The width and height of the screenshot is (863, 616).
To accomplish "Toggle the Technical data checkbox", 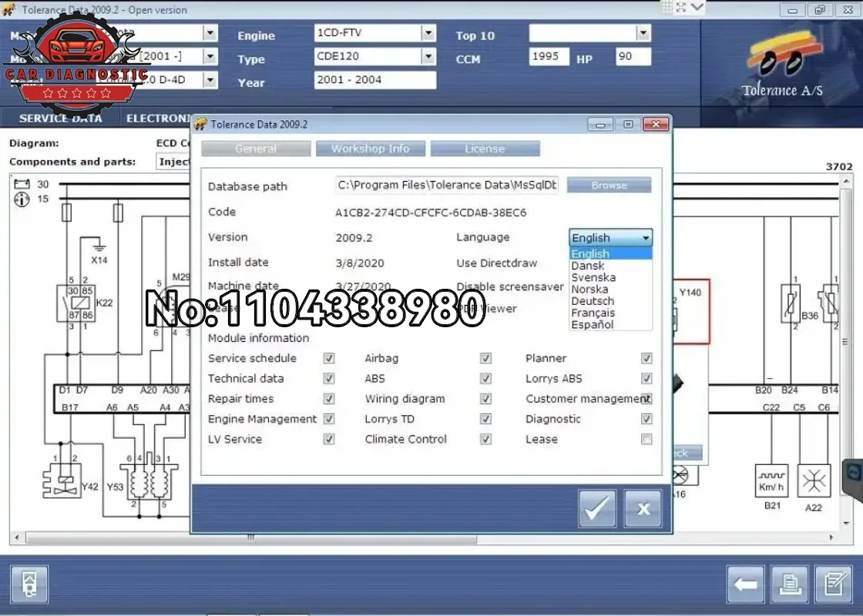I will (x=329, y=379).
